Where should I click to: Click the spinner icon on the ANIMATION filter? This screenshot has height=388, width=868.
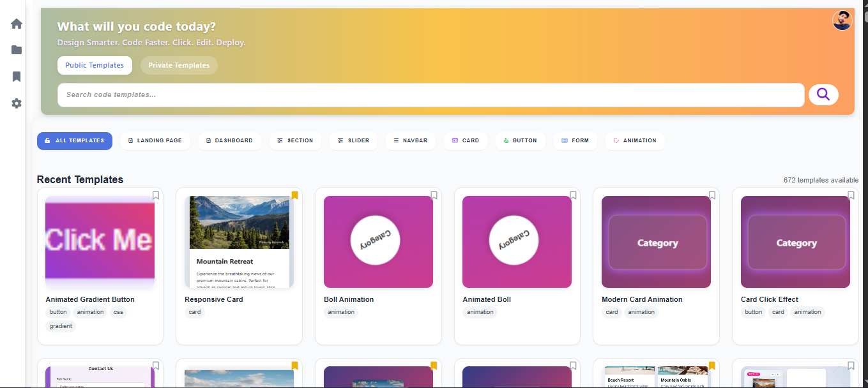coord(616,140)
